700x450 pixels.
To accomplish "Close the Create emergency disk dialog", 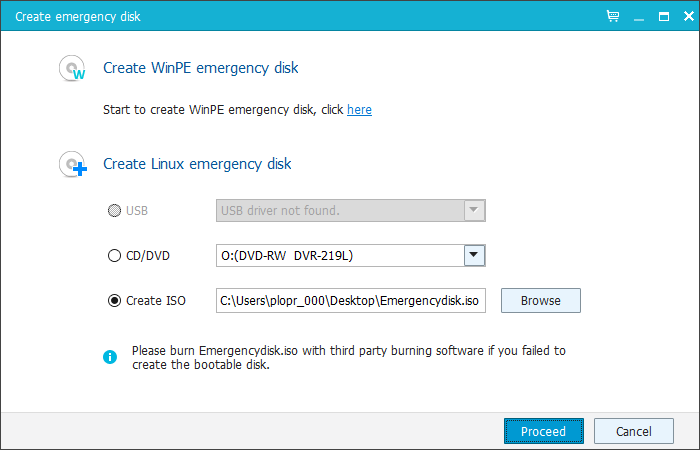I will pyautogui.click(x=688, y=17).
